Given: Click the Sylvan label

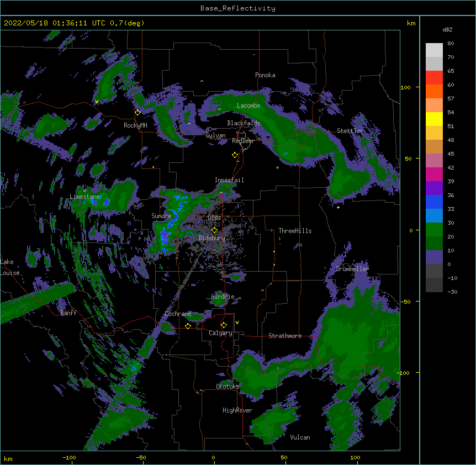Looking at the screenshot, I should 215,135.
